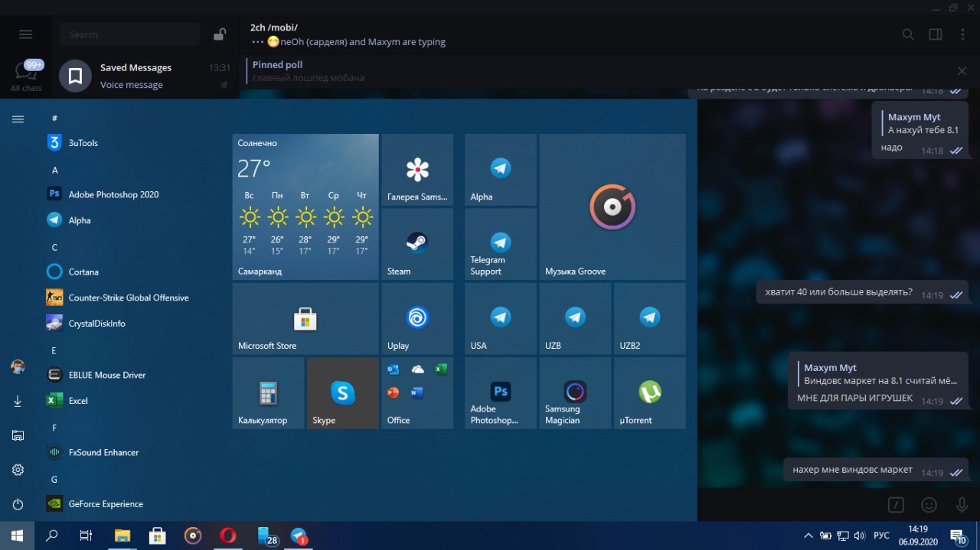Start voice message recording microphone
Screen dimensions: 980x550
pos(962,505)
